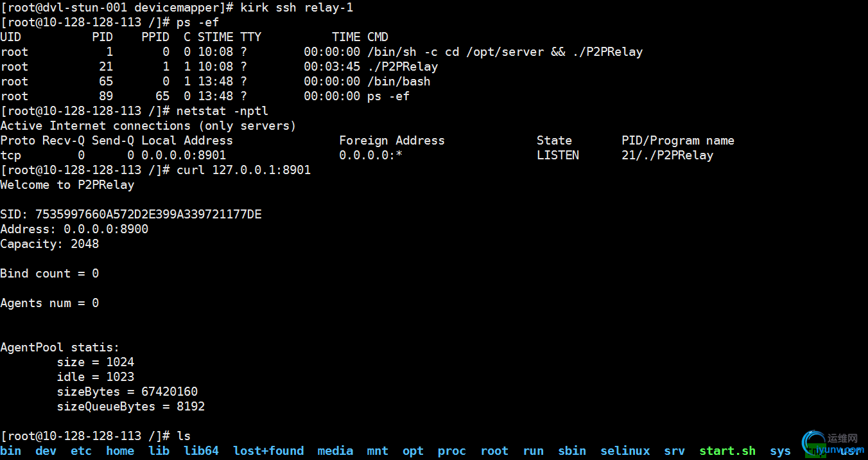Click the 'Address: 0.0.0.0:8900' line
Screen dimensions: 868x460
click(x=74, y=229)
